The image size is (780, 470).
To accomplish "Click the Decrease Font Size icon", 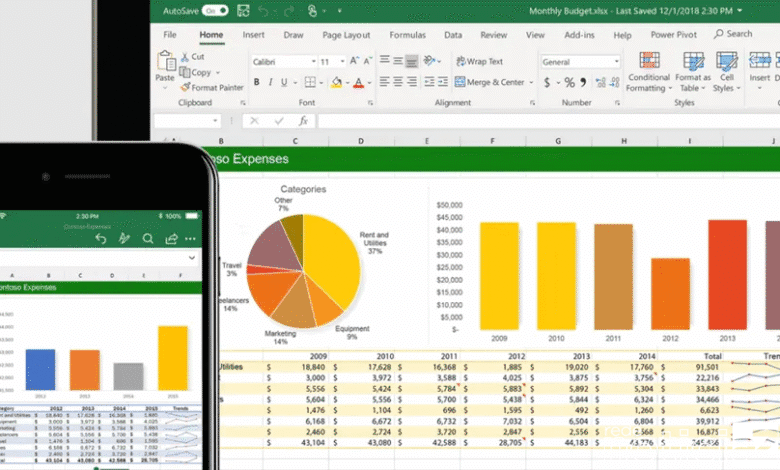I will (367, 61).
